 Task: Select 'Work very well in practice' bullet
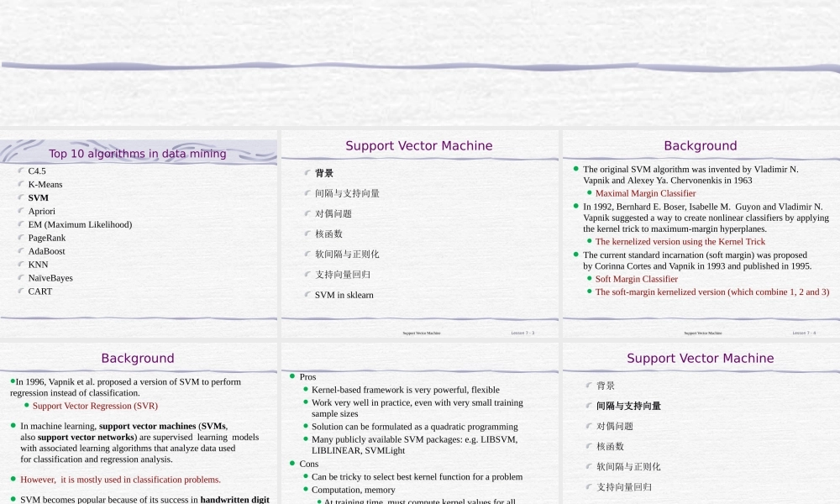coord(417,408)
